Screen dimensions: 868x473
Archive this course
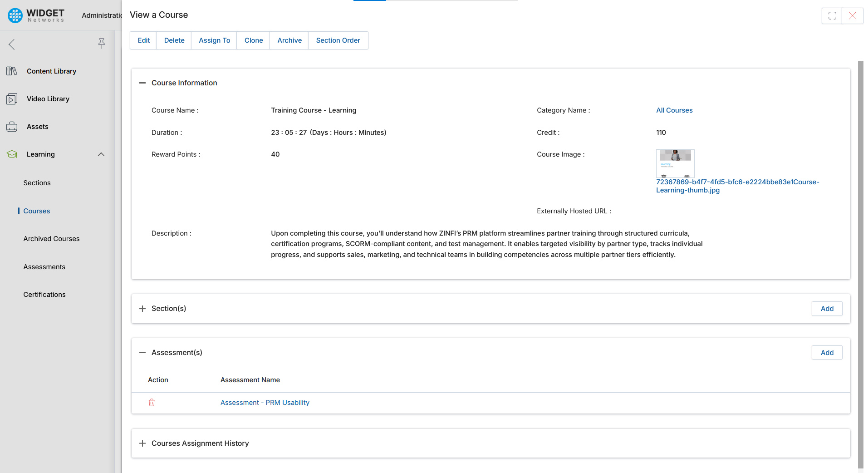point(289,40)
